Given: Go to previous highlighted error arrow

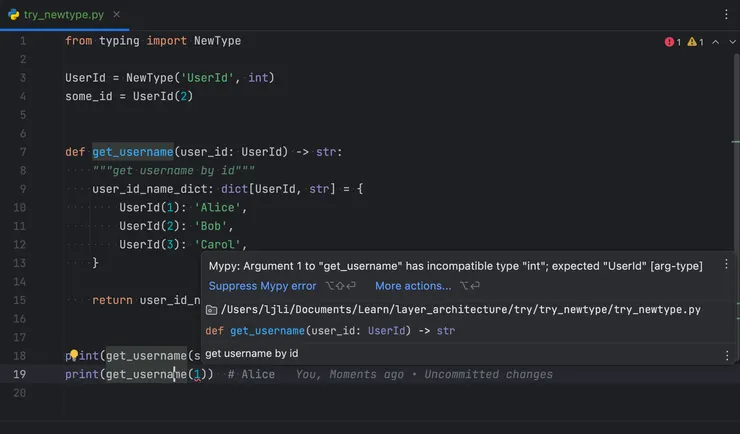Looking at the screenshot, I should [x=716, y=42].
